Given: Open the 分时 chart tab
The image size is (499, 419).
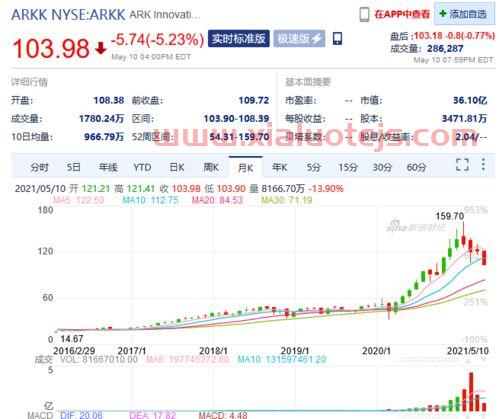Looking at the screenshot, I should (x=39, y=167).
